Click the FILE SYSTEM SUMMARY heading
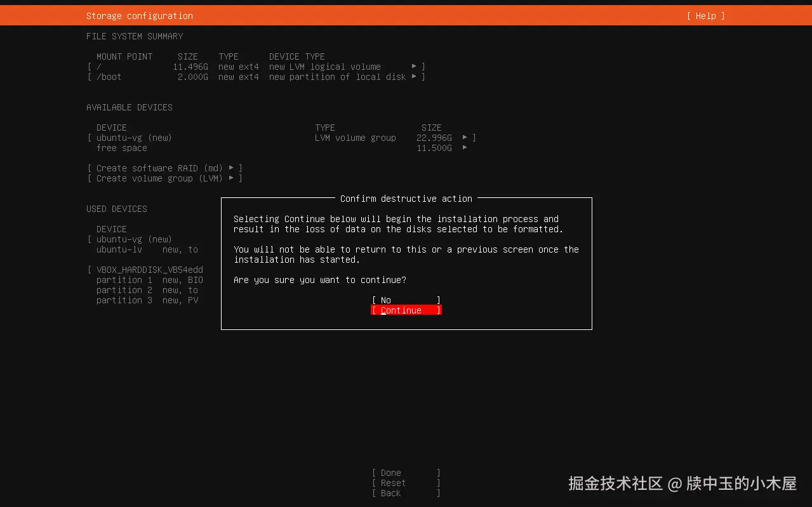 (x=135, y=36)
